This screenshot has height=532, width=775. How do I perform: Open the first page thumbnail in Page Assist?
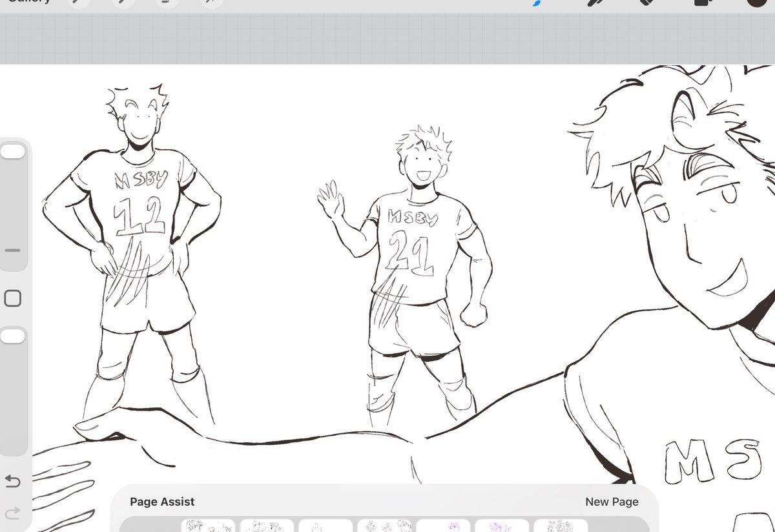tap(208, 526)
